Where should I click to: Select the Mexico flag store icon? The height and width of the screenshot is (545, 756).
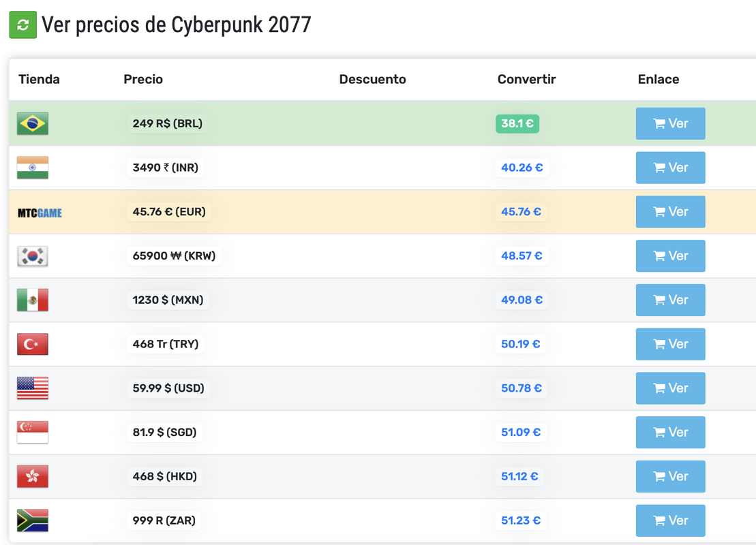coord(32,300)
